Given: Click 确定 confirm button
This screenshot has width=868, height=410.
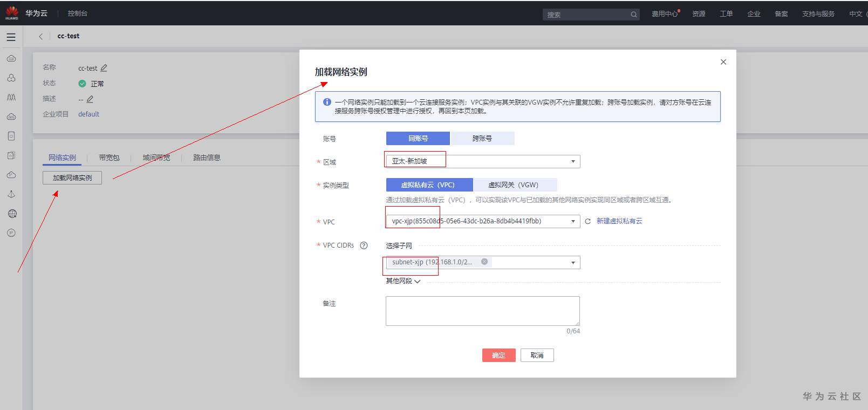Looking at the screenshot, I should pos(499,355).
